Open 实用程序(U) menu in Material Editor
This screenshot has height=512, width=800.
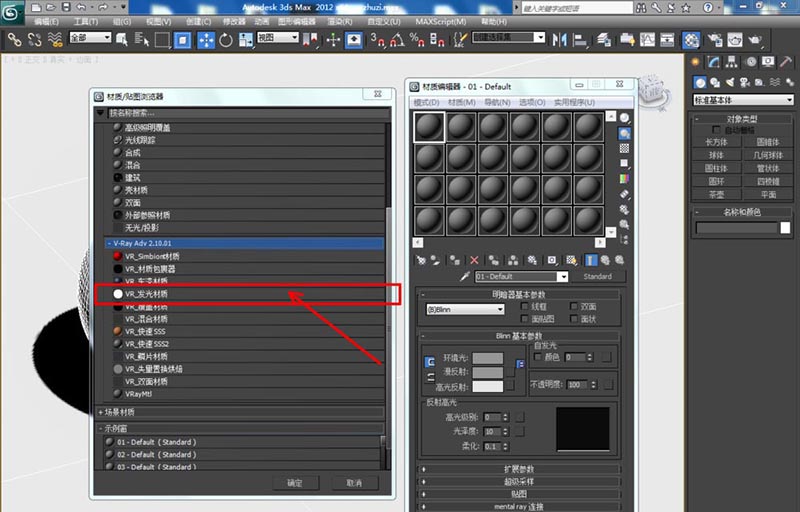pyautogui.click(x=574, y=103)
